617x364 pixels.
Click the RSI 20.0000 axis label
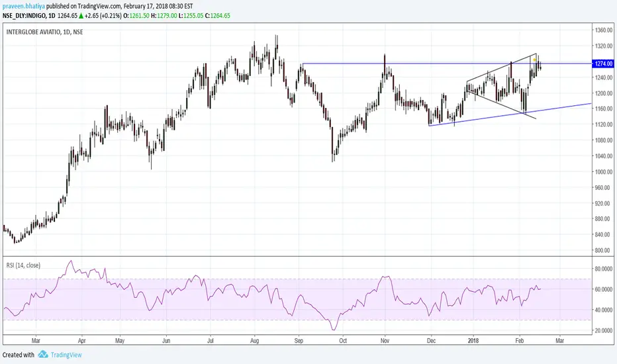[604, 330]
